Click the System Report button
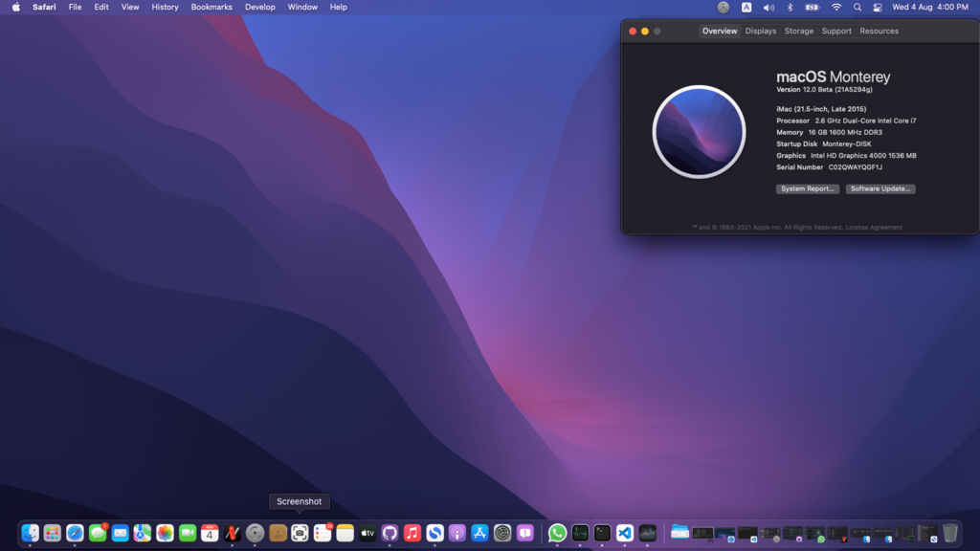This screenshot has width=980, height=551. pos(808,188)
